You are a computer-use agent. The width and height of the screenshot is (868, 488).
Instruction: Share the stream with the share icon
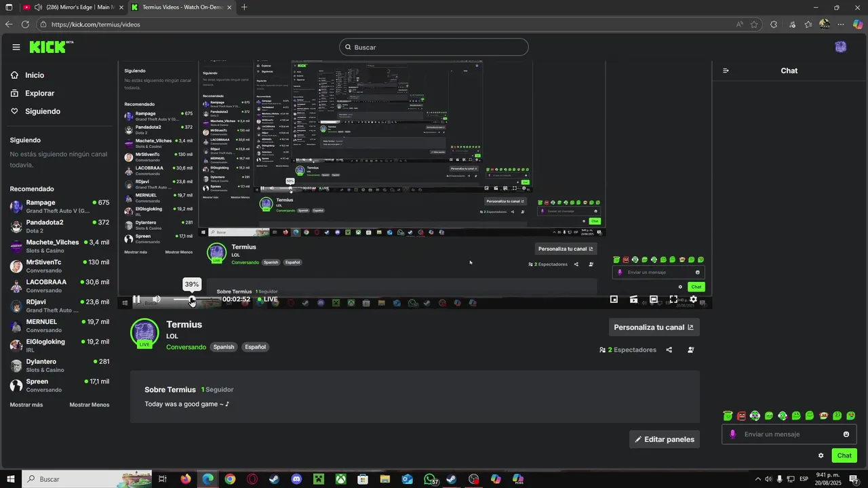669,350
